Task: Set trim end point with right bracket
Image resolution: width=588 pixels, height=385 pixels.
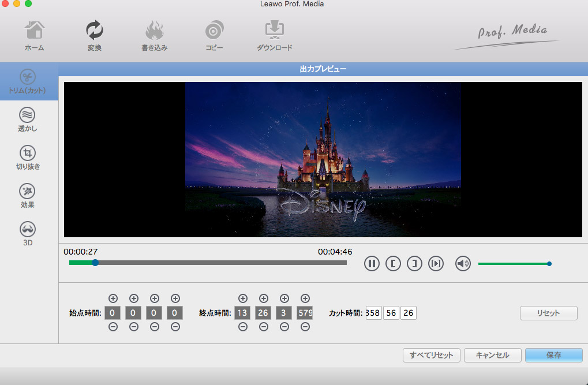Action: (414, 264)
